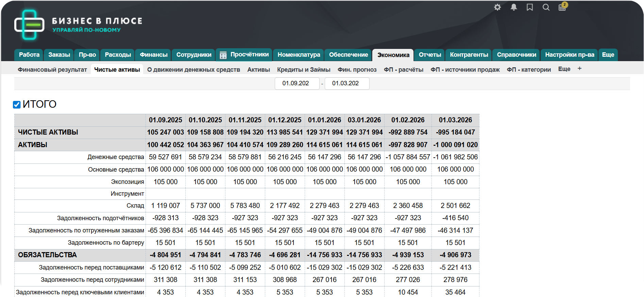Click the 01.12.2025 column header
644x297 pixels.
click(285, 120)
